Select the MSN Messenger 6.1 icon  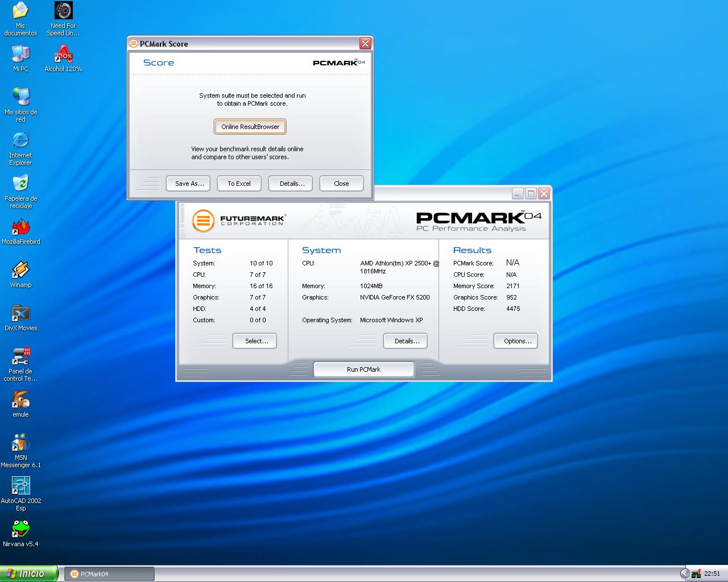click(20, 443)
